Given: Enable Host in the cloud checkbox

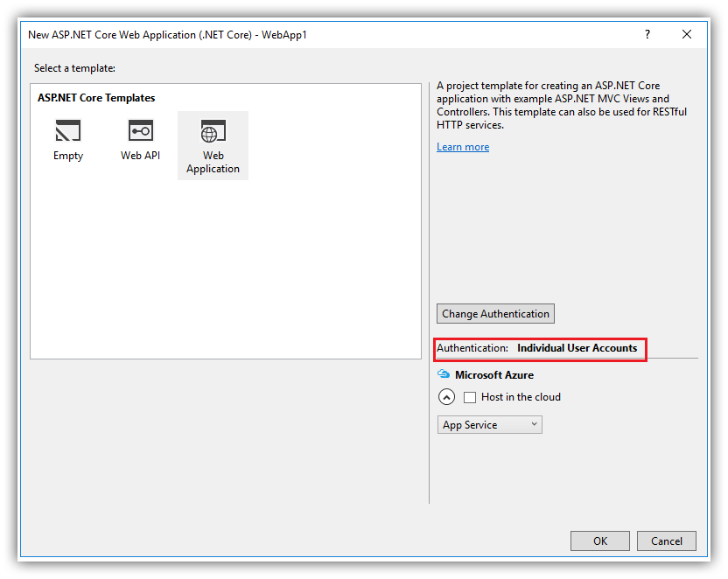Looking at the screenshot, I should pyautogui.click(x=470, y=397).
